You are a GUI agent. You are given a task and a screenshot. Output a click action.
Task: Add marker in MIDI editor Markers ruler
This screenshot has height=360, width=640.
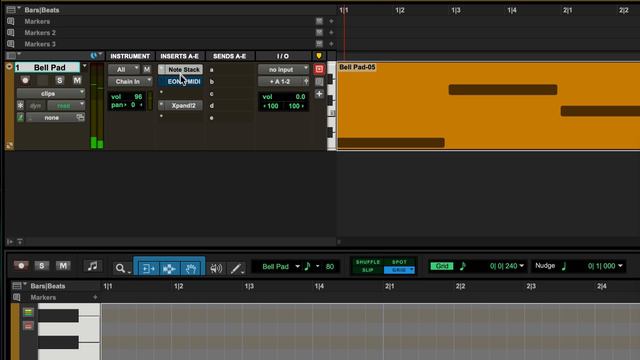95,297
